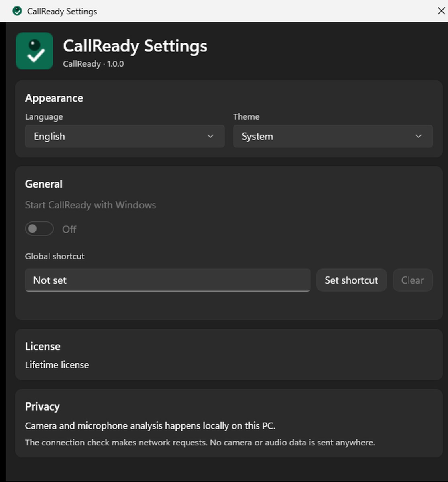Toggle the Start CallReady with Windows switch

(39, 229)
